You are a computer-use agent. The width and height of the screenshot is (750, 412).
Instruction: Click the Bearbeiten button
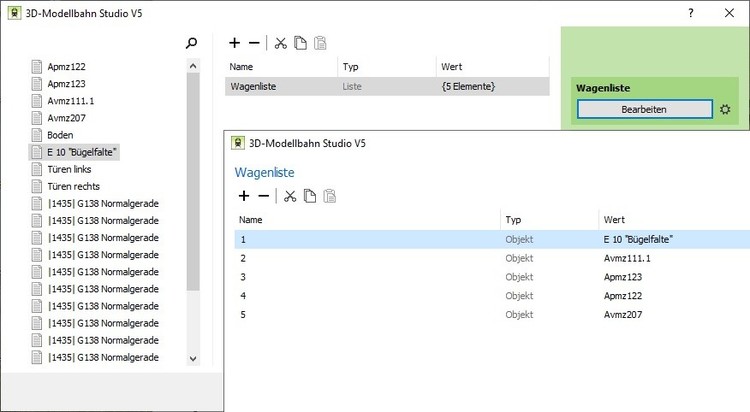pos(644,109)
